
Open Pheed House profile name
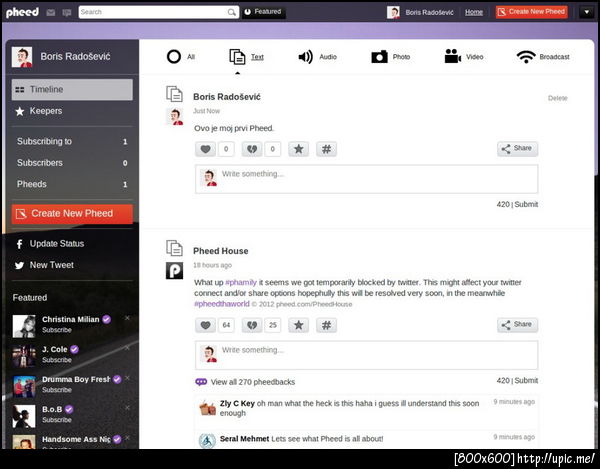coord(220,251)
